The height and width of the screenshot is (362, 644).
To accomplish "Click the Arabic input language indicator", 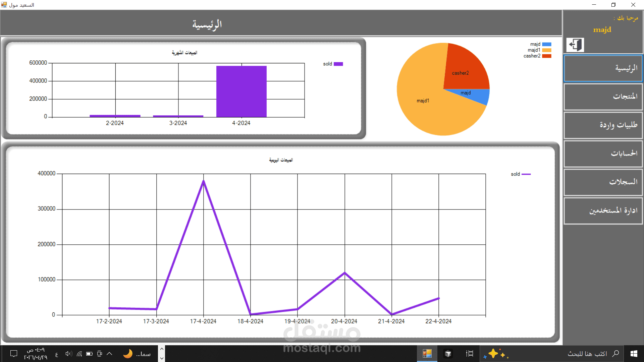I will coord(57,354).
